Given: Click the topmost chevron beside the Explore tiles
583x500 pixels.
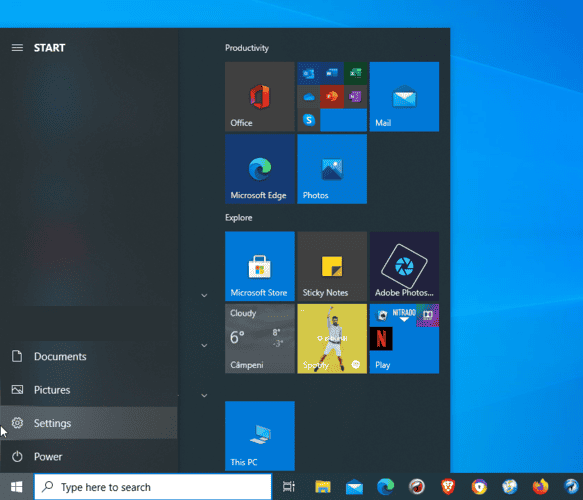Looking at the screenshot, I should coord(204,296).
